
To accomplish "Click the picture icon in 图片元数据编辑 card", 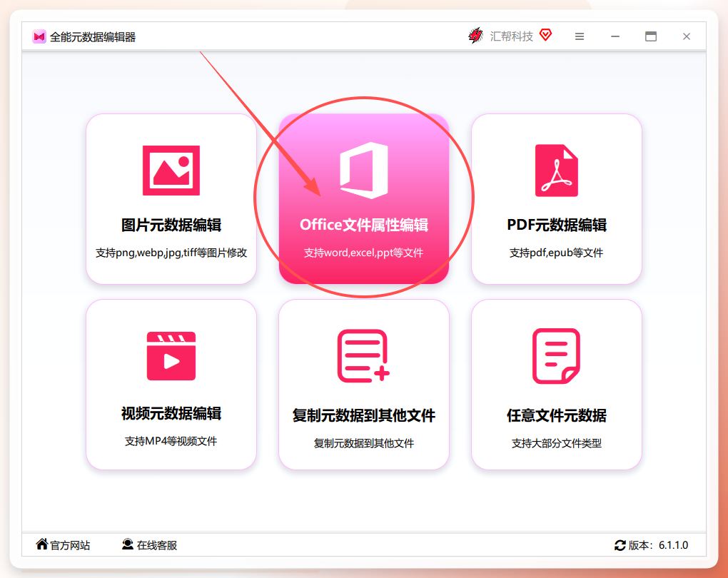I will pyautogui.click(x=171, y=171).
